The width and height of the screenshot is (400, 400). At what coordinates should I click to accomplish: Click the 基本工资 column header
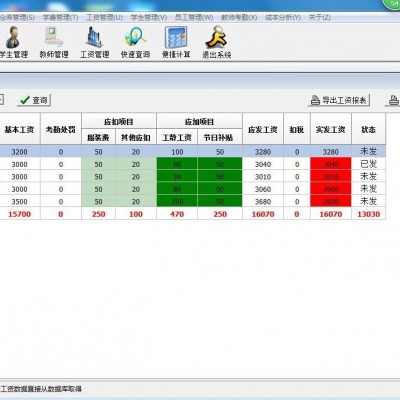pyautogui.click(x=20, y=129)
